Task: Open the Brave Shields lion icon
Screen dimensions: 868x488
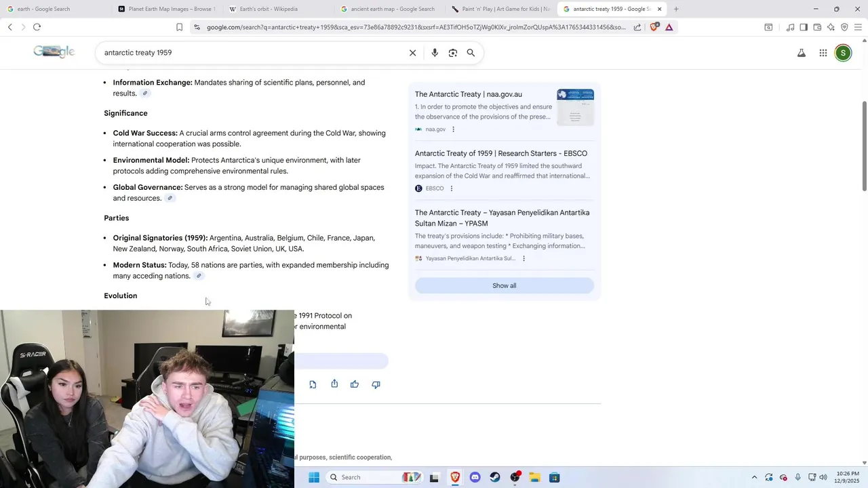Action: (654, 27)
